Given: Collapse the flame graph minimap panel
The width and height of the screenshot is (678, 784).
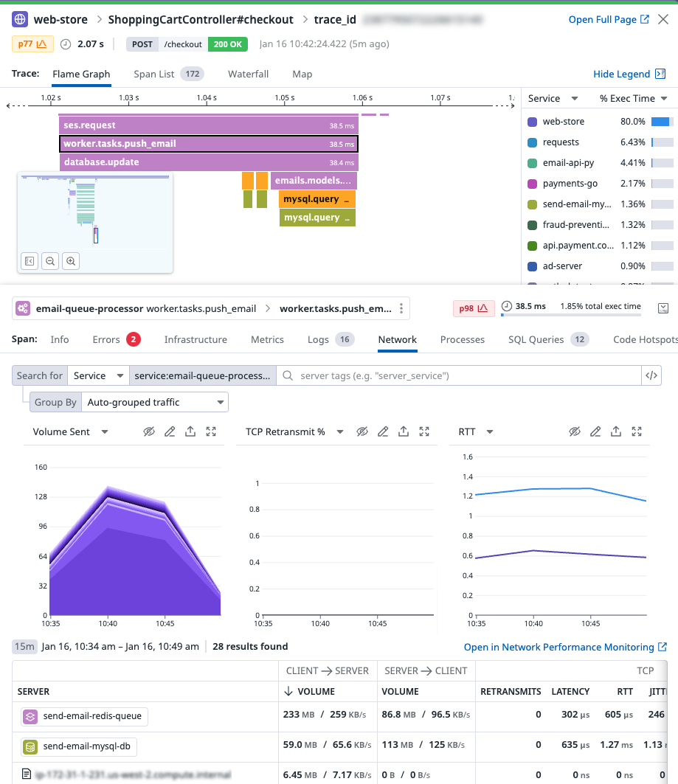Looking at the screenshot, I should click(x=30, y=261).
